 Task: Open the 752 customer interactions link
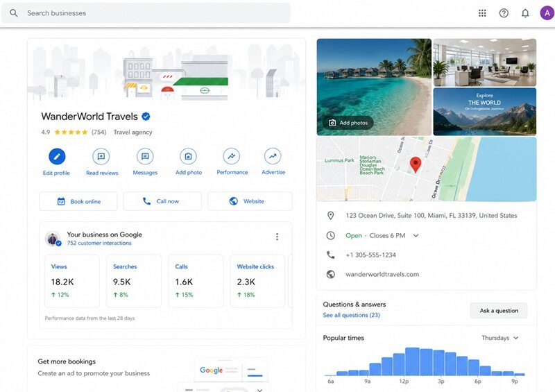tap(99, 243)
